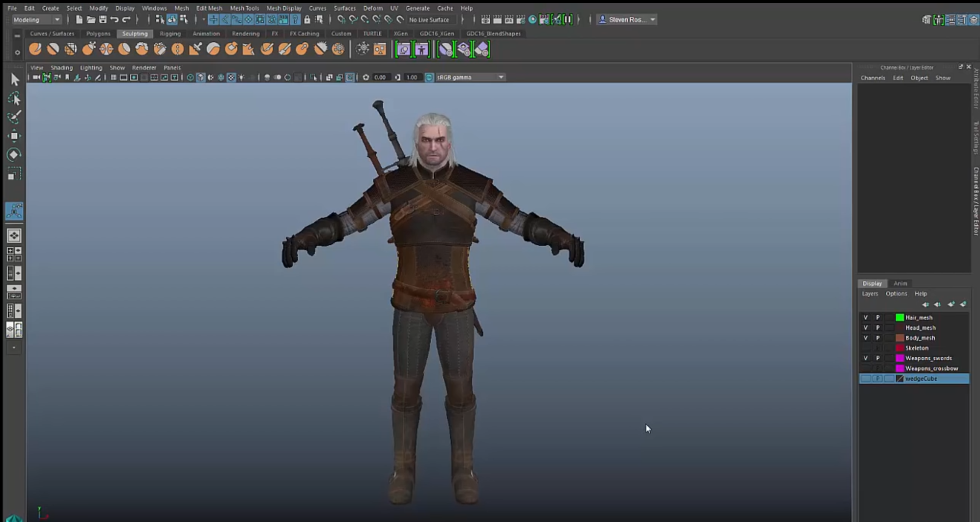Open the Channels menu in Channel Box
980x522 pixels.
(x=873, y=78)
